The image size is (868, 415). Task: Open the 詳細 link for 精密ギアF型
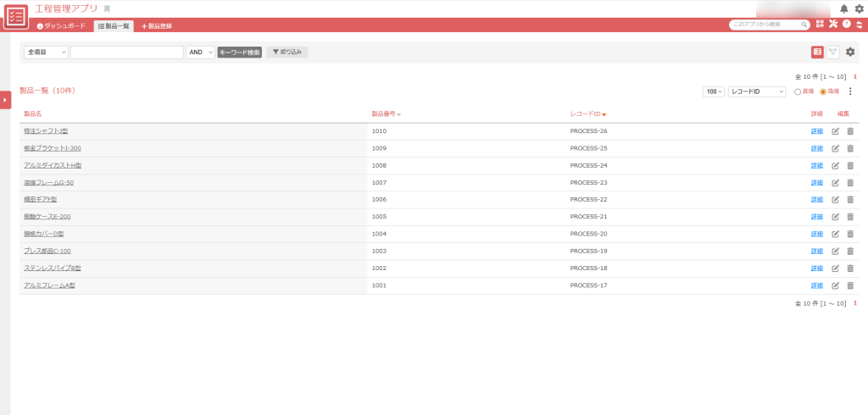click(817, 200)
